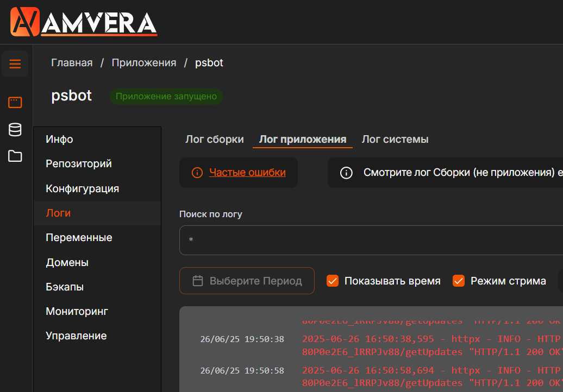The image size is (563, 392).
Task: Click the Amvera logo
Action: coord(84,22)
